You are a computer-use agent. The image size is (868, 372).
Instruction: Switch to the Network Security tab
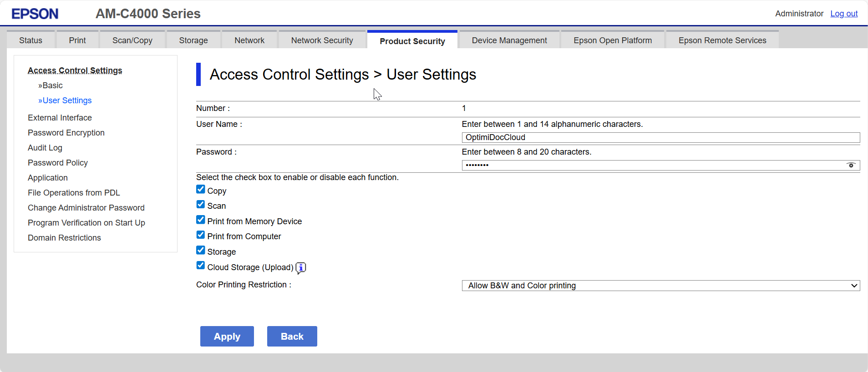[x=322, y=40]
